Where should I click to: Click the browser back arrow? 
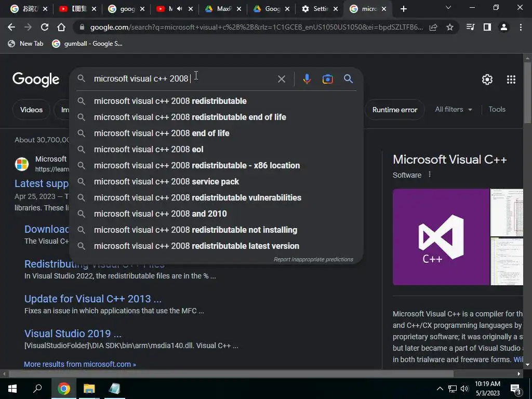(11, 27)
